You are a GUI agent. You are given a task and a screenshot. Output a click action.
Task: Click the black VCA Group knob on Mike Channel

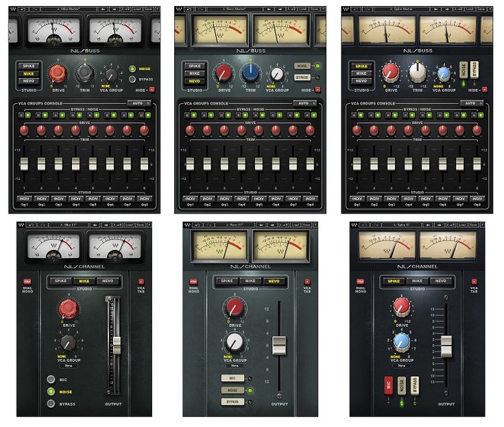[x=68, y=343]
